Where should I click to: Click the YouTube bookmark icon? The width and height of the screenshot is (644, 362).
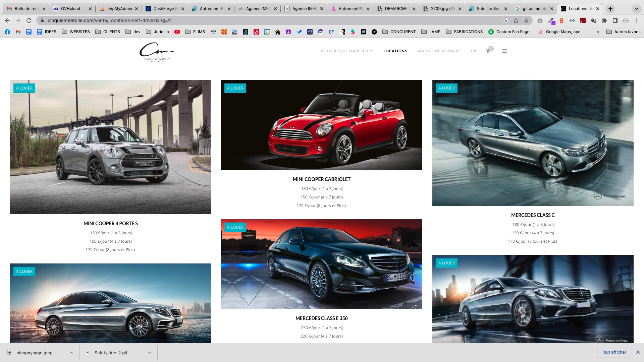click(x=177, y=32)
